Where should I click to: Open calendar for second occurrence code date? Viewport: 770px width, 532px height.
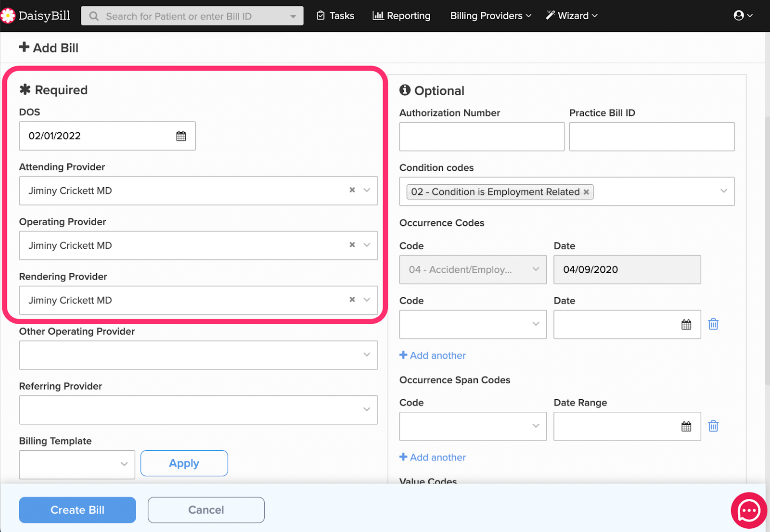point(686,325)
